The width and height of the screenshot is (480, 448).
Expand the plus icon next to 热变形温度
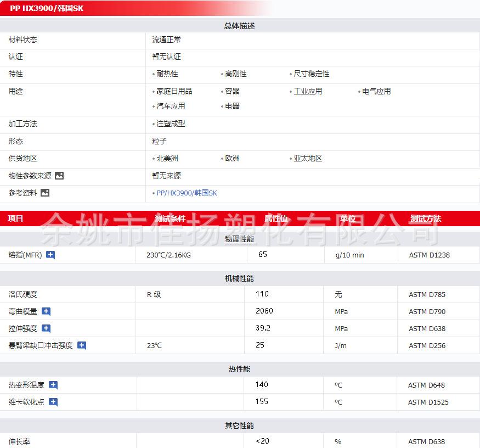click(x=53, y=385)
